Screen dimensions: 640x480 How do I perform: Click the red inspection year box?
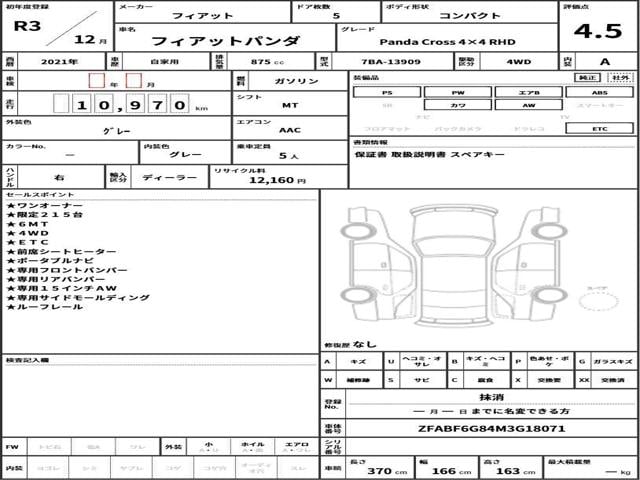[x=96, y=80]
